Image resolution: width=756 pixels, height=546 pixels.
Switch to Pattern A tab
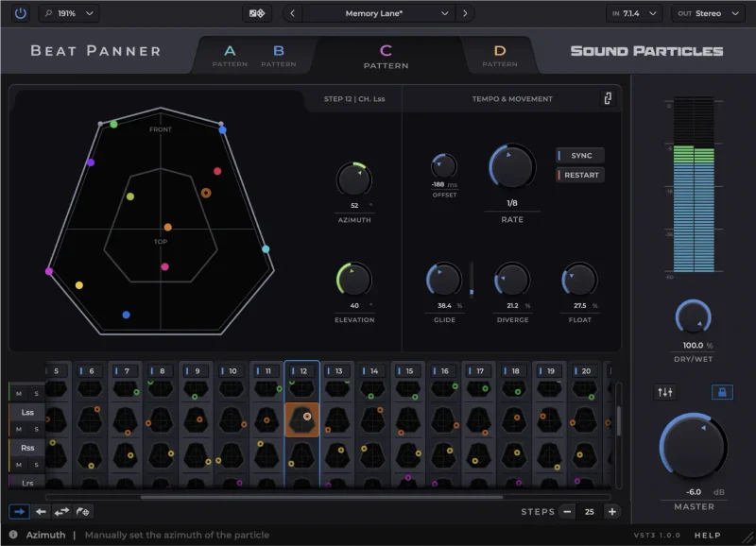pyautogui.click(x=230, y=56)
